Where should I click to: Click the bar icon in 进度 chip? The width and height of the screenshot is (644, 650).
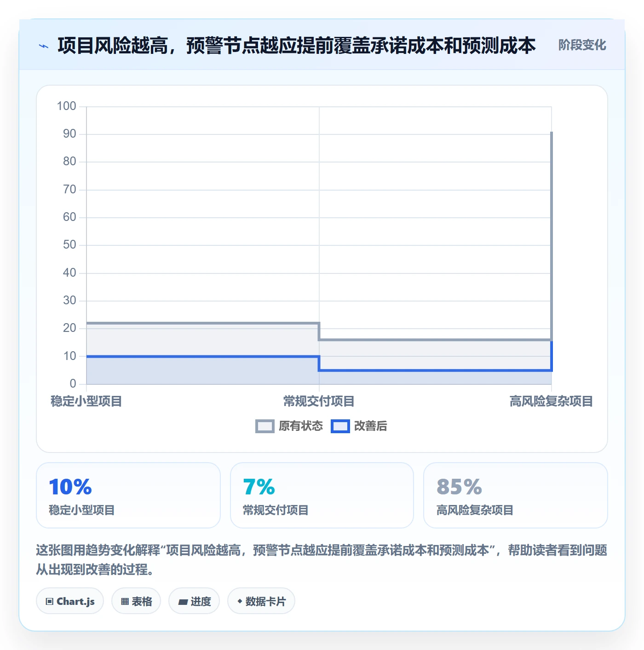point(183,602)
